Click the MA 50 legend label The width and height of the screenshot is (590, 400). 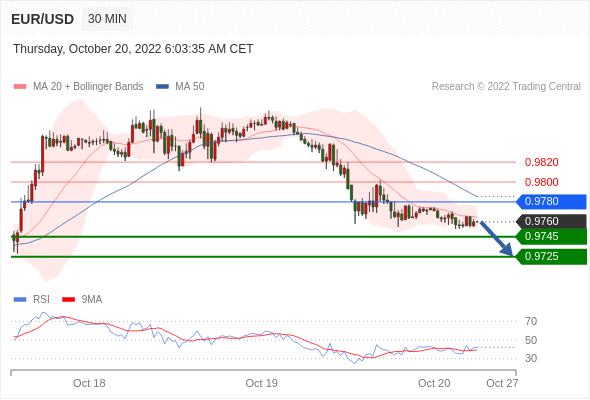click(x=190, y=87)
